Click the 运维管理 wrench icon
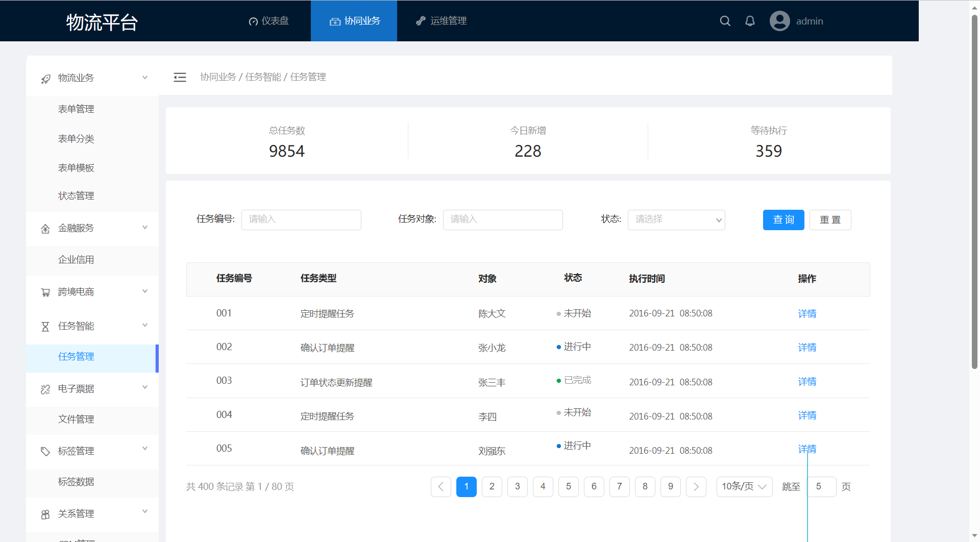The width and height of the screenshot is (980, 542). point(421,21)
